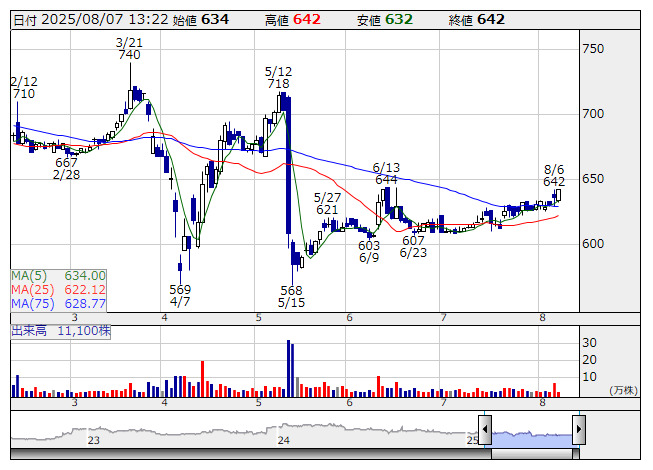
Task: Click the 始値 634 opening price
Action: coord(201,20)
